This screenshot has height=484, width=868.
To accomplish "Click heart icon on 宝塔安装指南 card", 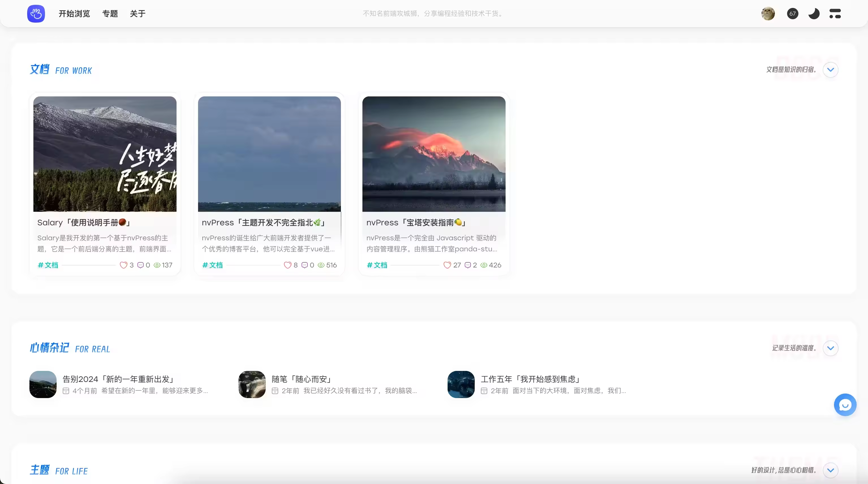I will click(x=447, y=265).
